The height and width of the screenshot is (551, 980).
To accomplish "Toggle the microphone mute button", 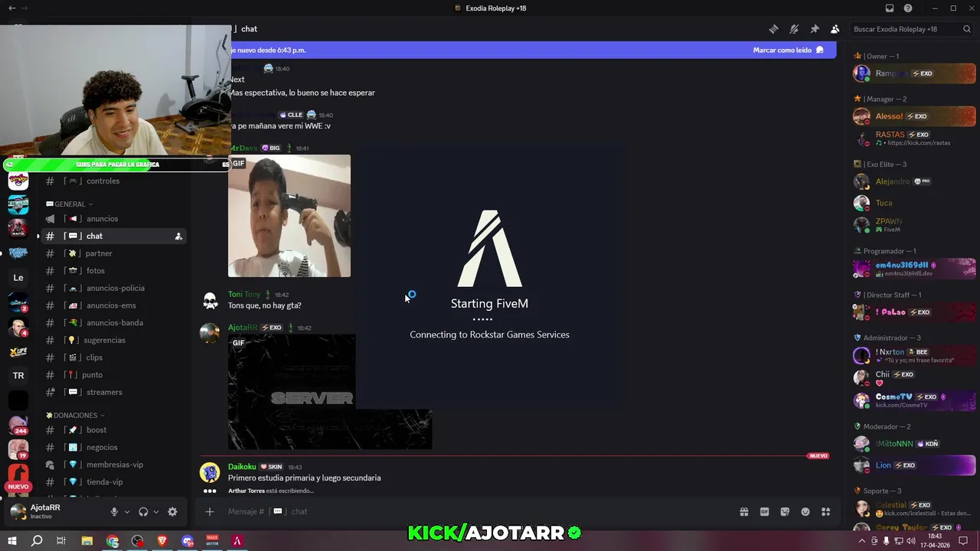I will [114, 512].
